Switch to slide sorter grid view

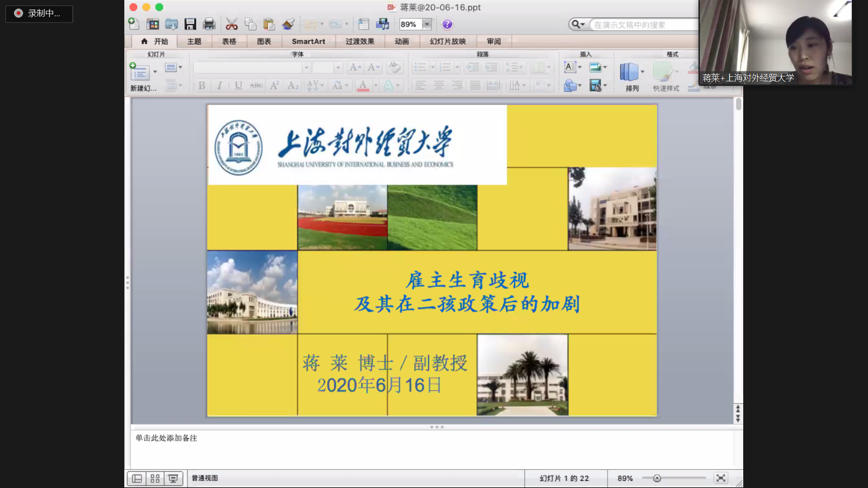(x=155, y=479)
